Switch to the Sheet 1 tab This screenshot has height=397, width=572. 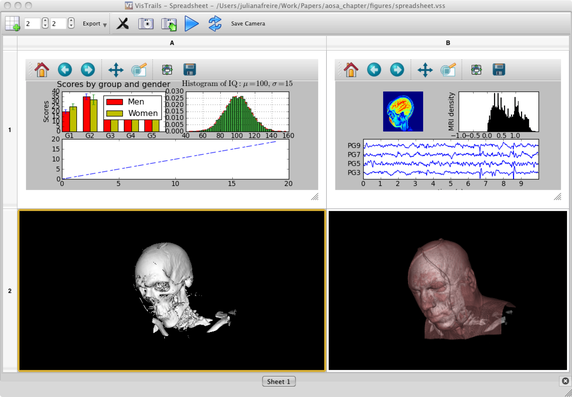[279, 382]
